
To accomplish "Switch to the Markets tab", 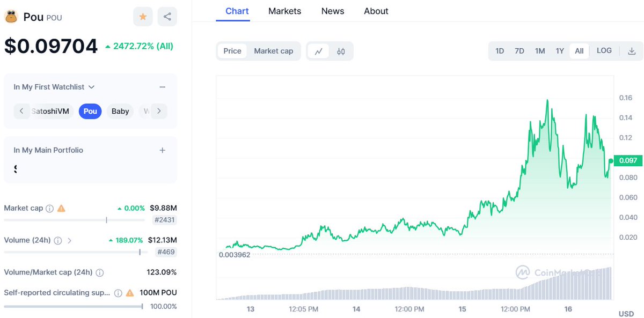I will click(284, 11).
